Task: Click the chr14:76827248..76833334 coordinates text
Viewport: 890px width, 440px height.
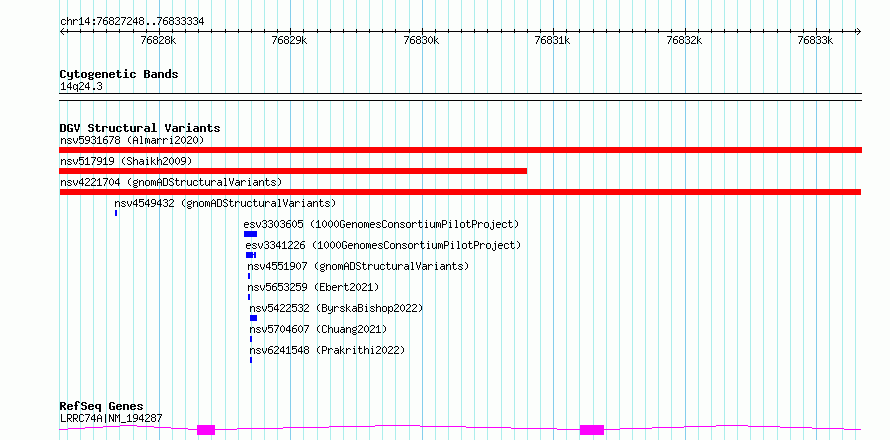Action: (x=132, y=22)
